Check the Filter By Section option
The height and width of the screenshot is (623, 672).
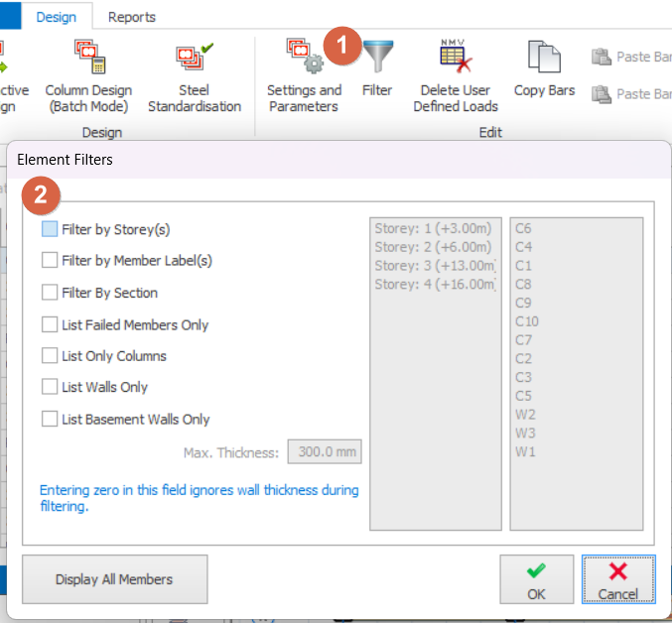click(x=50, y=293)
